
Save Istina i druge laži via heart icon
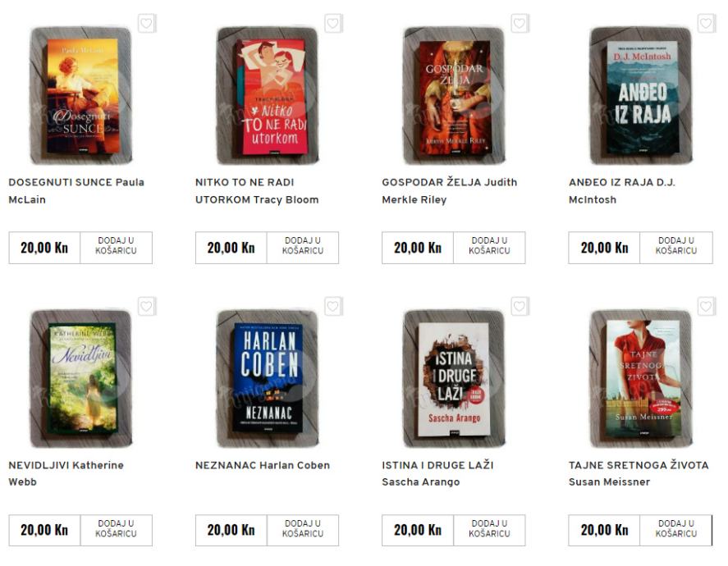coord(520,307)
